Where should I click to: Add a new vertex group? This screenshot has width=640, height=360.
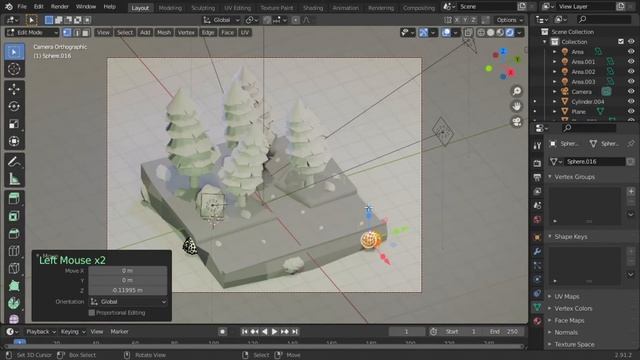631,191
